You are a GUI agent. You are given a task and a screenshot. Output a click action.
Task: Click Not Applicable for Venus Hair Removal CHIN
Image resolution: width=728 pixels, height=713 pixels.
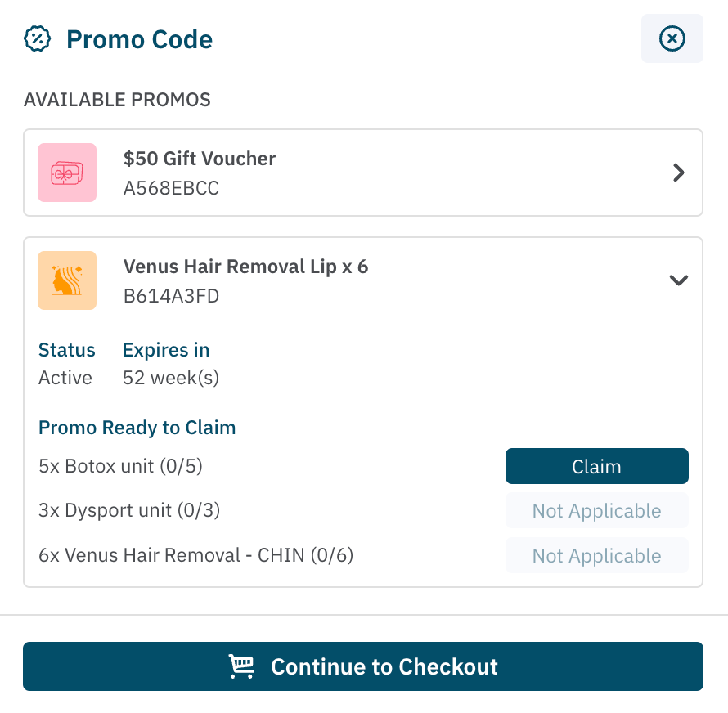[596, 556]
